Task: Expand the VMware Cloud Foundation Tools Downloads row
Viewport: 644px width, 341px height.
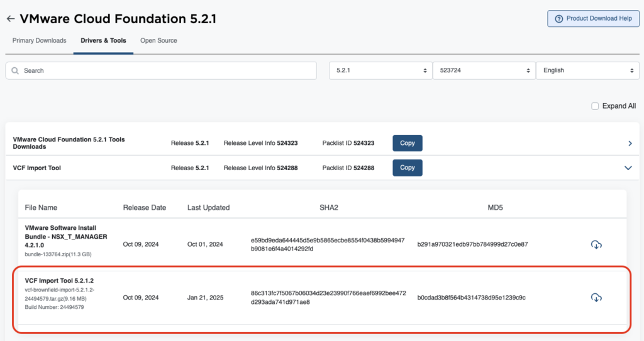Action: coord(630,144)
